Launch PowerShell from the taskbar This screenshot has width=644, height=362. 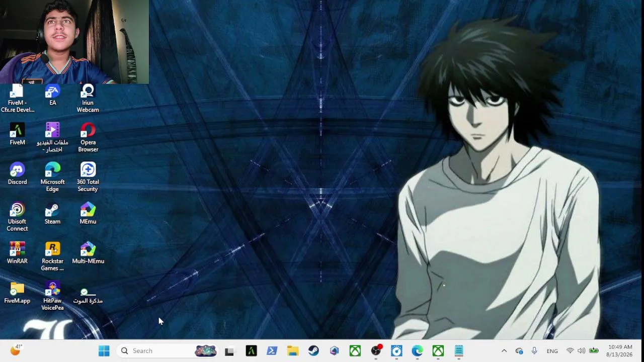(x=272, y=351)
